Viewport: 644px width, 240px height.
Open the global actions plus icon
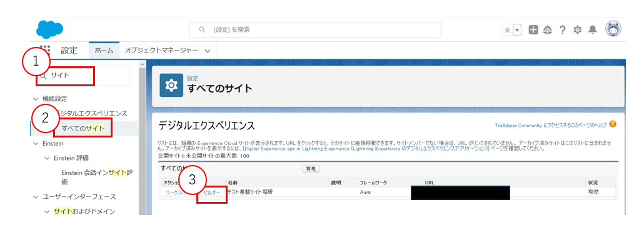click(533, 30)
